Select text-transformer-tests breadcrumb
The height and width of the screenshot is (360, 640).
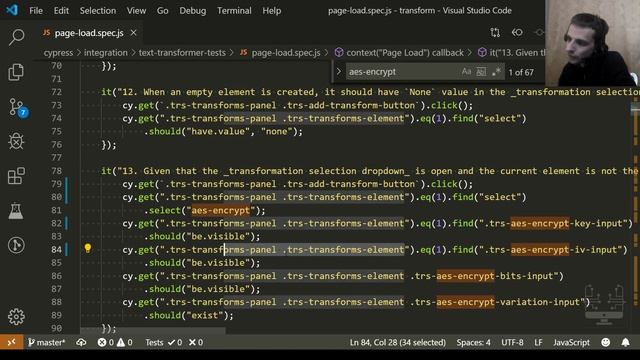(182, 53)
